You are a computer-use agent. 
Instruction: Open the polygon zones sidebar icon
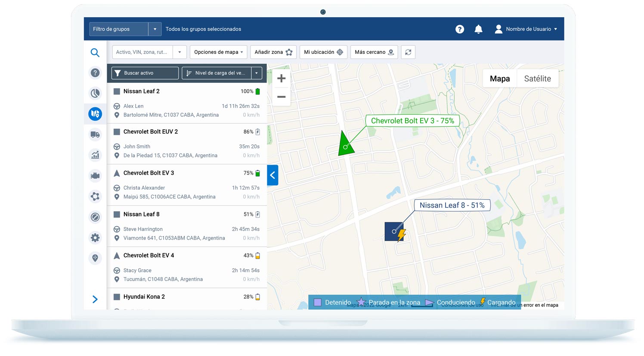[x=95, y=196]
